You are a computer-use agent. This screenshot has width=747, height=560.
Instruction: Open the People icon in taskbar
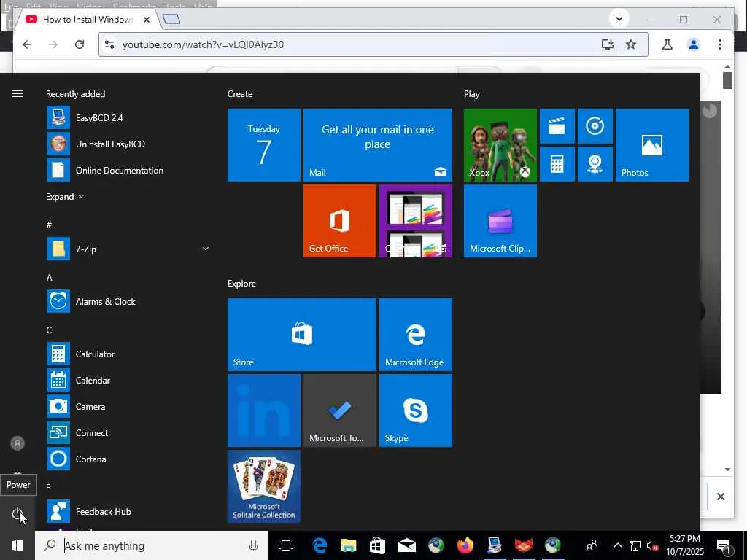point(592,545)
